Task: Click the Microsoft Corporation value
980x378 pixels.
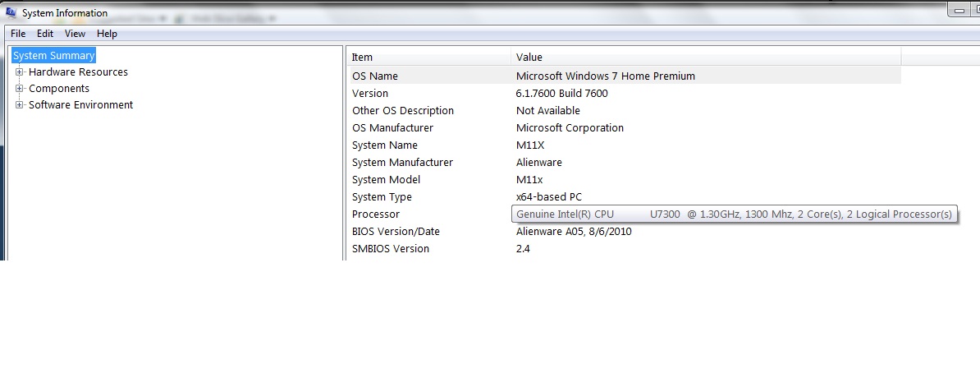Action: [570, 127]
